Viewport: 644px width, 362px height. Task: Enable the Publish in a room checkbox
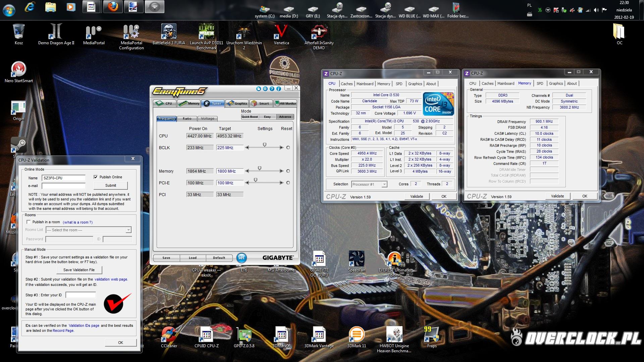pos(29,222)
